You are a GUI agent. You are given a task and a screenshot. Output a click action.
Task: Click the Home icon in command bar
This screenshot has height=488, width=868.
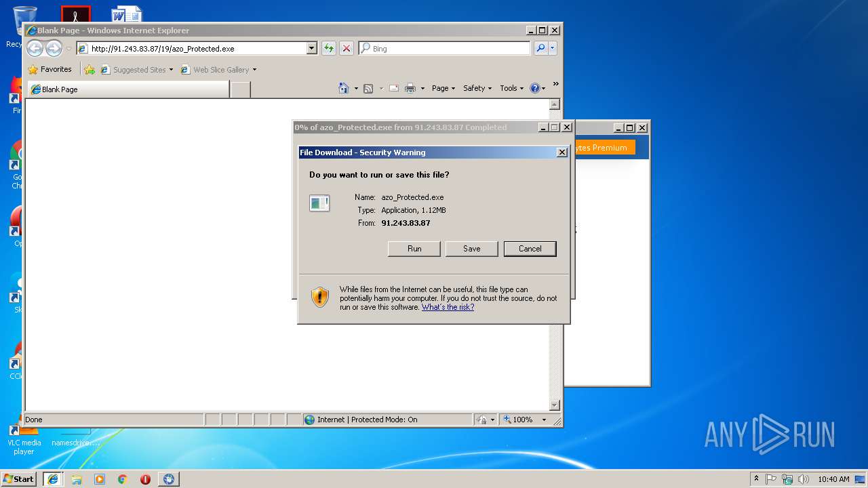click(x=344, y=88)
